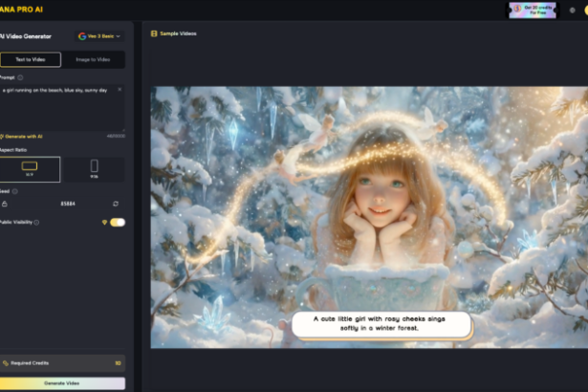Click the info icon next to Seed

15,191
